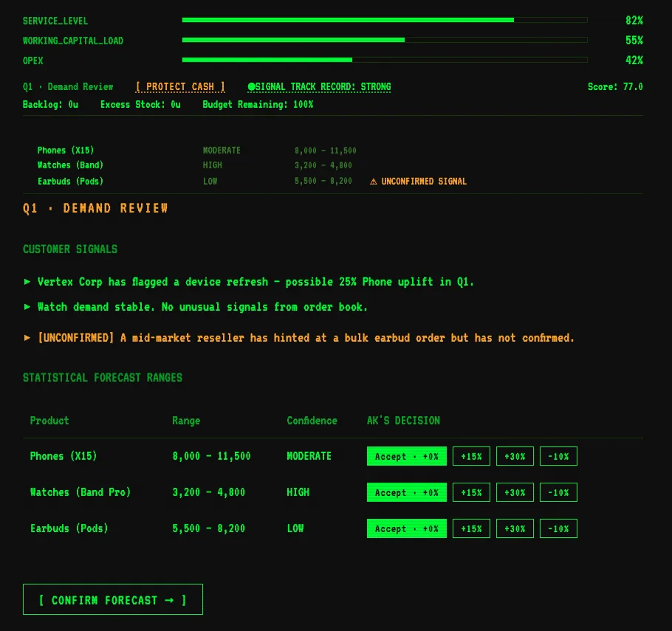672x631 pixels.
Task: Choose +30% for Watches (Band Pro)
Action: tap(515, 492)
